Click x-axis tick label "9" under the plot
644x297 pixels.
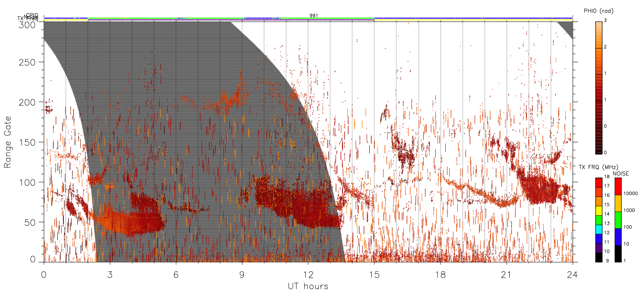(x=242, y=275)
